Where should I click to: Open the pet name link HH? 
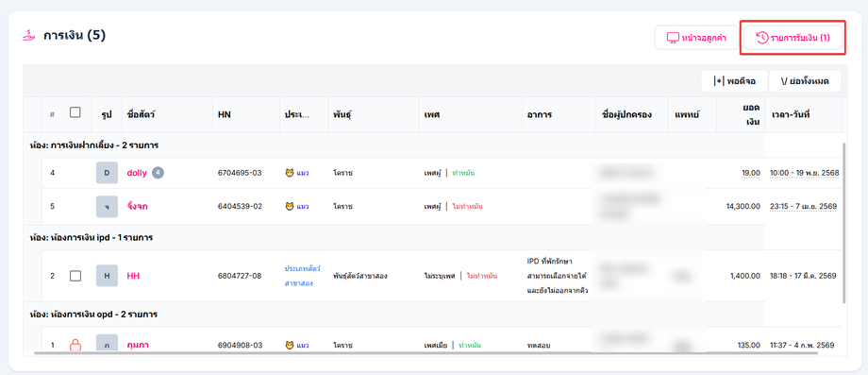point(133,275)
